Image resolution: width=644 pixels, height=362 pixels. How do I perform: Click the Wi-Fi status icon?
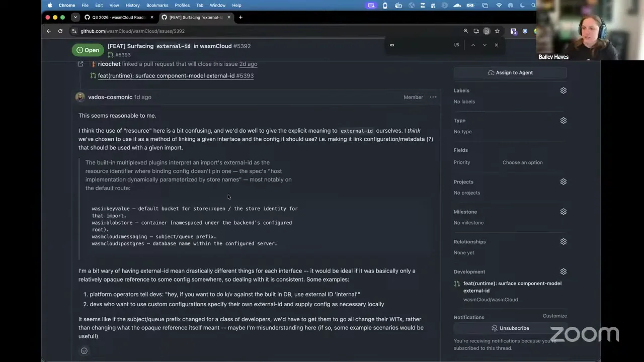coord(499,5)
